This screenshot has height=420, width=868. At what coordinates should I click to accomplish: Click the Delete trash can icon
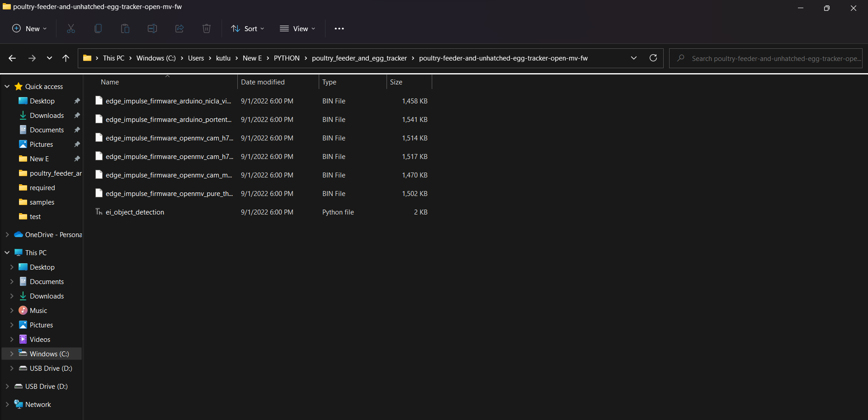coord(207,28)
